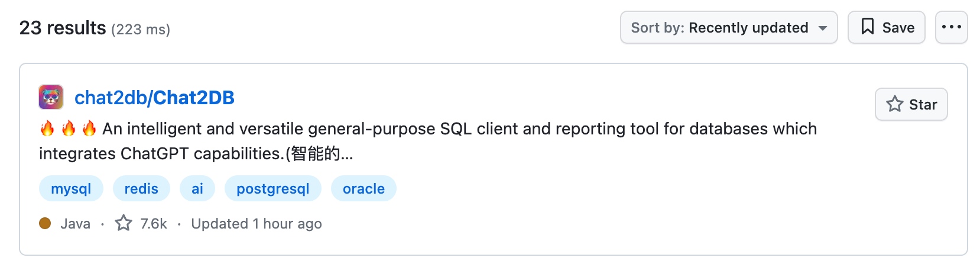Select the ai topic tag
The image size is (980, 270).
[197, 188]
